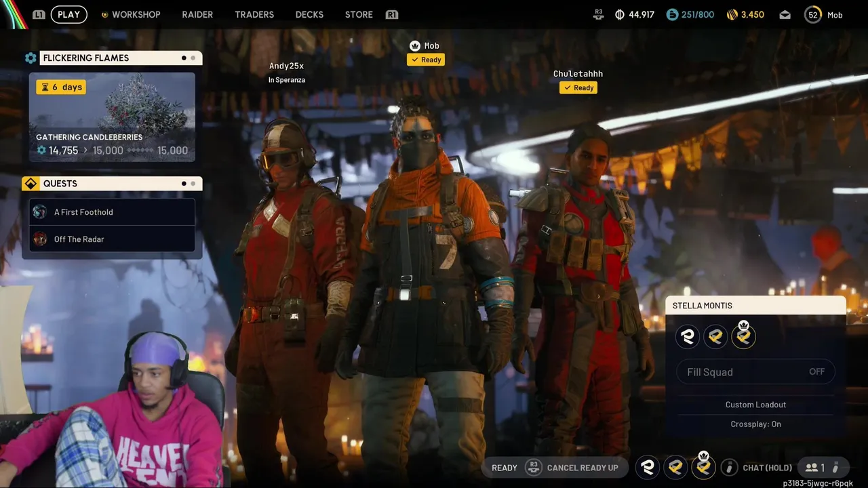The image size is (868, 488).
Task: Click crown leader icon above Mob name
Action: pyautogui.click(x=414, y=45)
